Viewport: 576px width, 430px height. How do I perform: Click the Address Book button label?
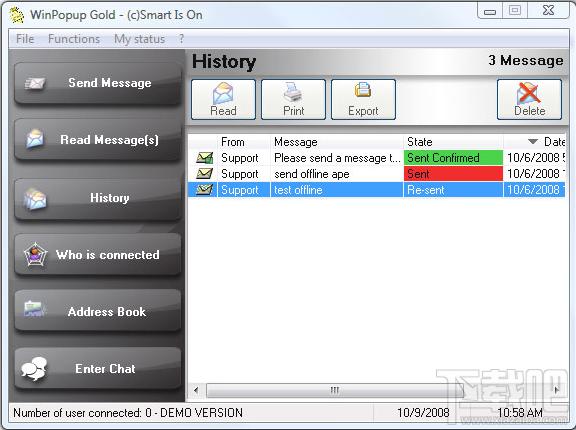point(107,311)
